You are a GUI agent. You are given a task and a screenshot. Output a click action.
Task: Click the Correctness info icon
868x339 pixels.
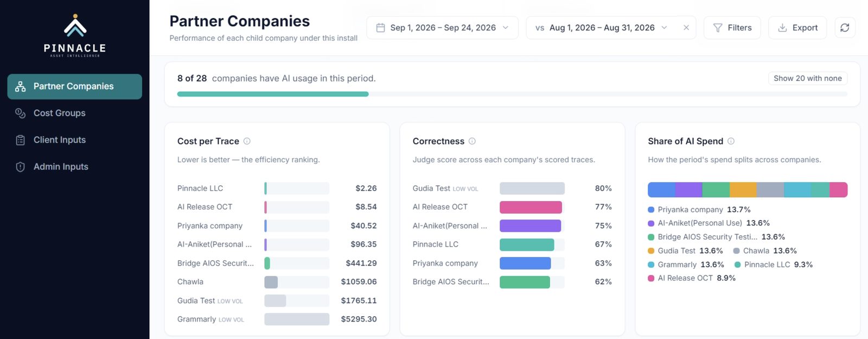[472, 141]
